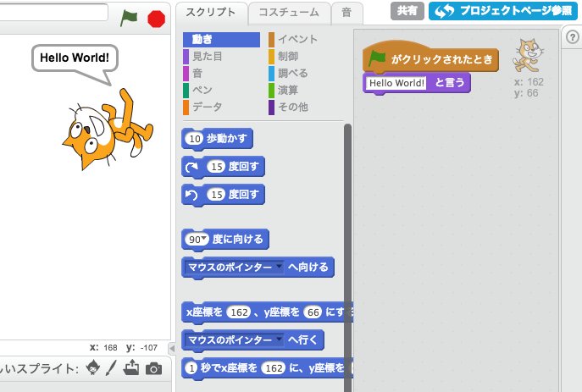Upload a sprite from file icon
Screen dimensions: 582x392
pyautogui.click(x=131, y=367)
